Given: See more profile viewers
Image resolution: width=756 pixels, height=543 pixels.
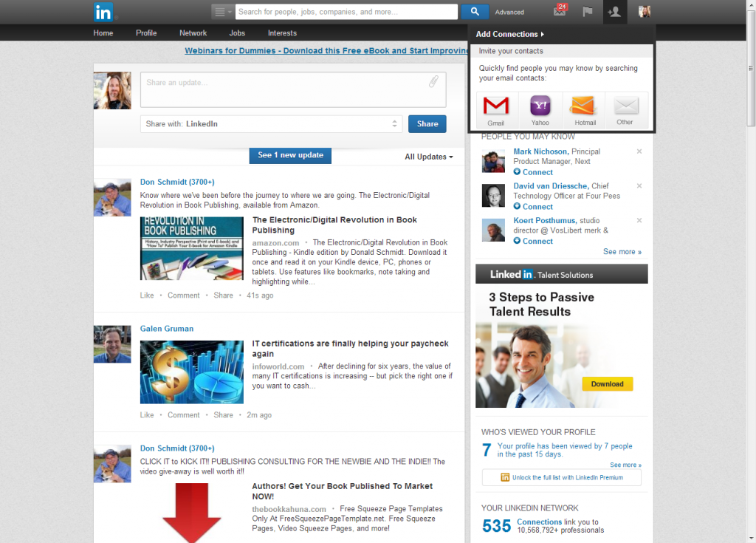Looking at the screenshot, I should (625, 465).
